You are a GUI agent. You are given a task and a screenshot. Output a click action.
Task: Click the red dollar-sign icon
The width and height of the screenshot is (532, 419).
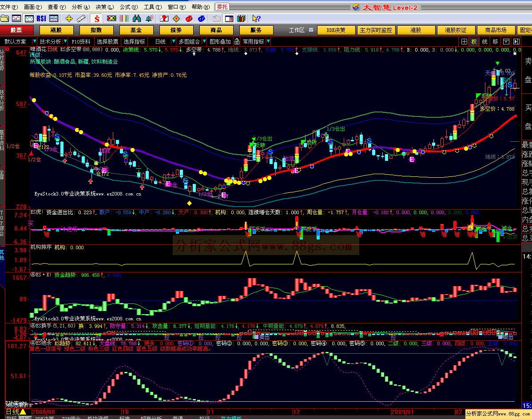(97, 19)
